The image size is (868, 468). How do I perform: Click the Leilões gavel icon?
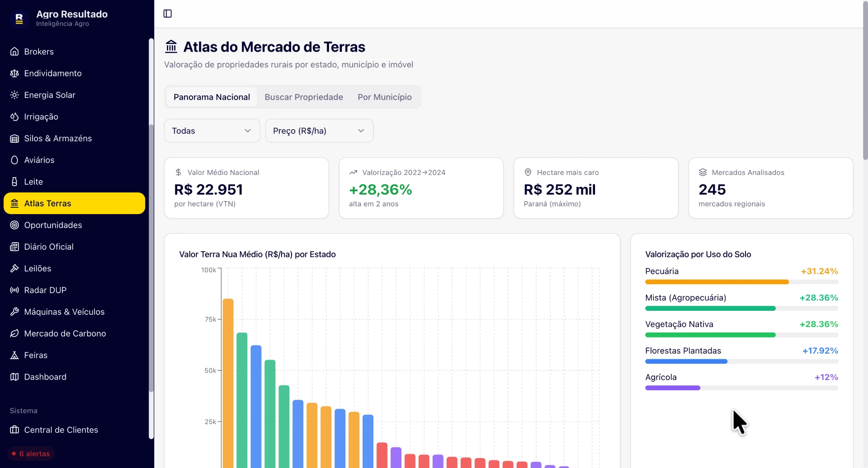point(14,268)
